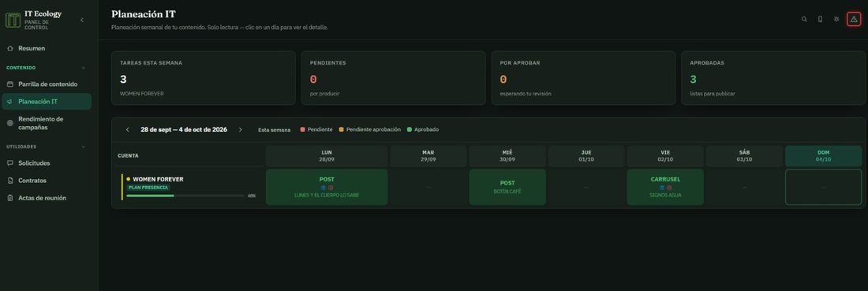Click the Planeación IT page title
The image size is (868, 291).
(x=144, y=14)
